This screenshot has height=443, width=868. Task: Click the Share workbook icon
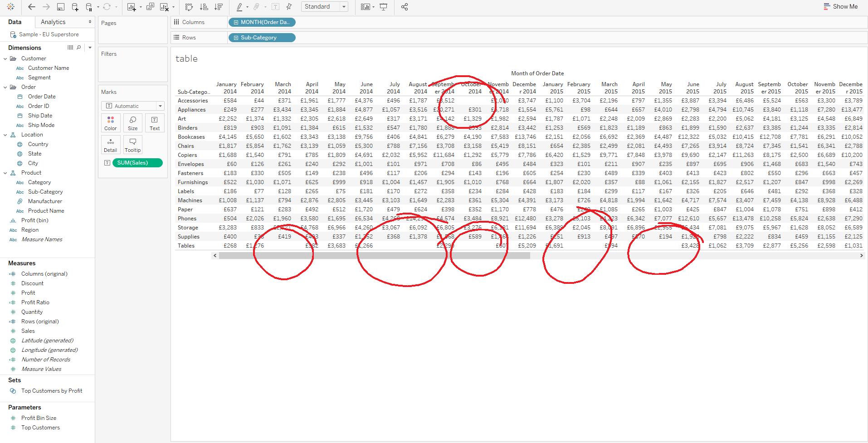pos(404,7)
